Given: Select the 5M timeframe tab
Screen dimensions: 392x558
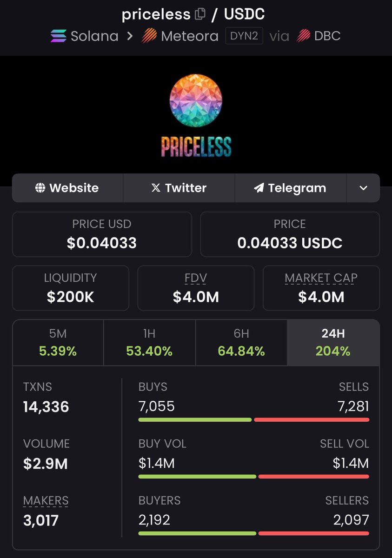Looking at the screenshot, I should point(58,343).
